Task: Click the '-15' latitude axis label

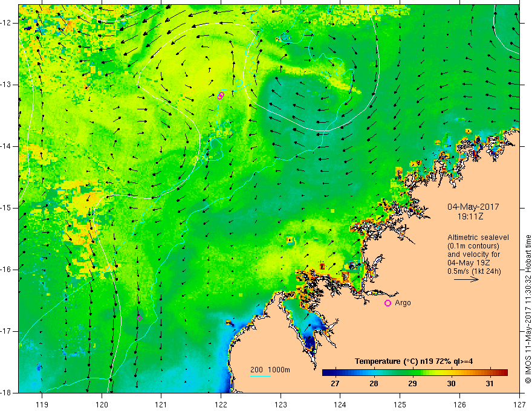Action: coord(7,208)
